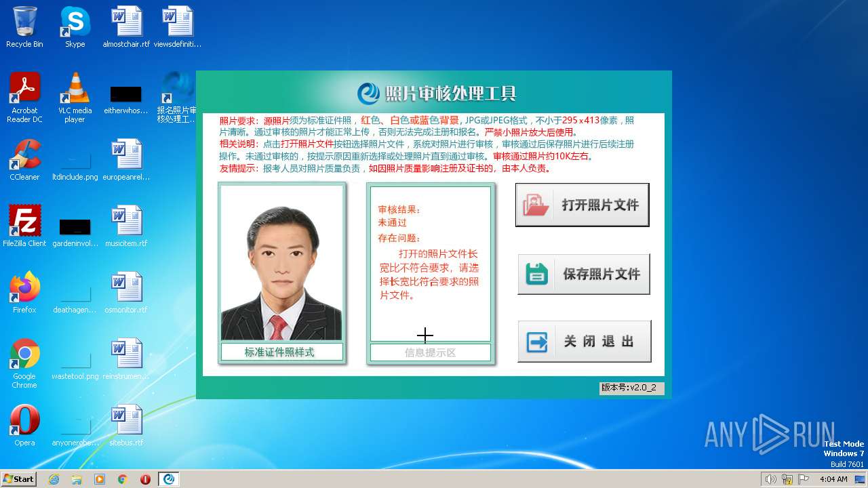
Task: Select the 报名照片审核处理工具 desktop shortcut
Action: (x=178, y=98)
